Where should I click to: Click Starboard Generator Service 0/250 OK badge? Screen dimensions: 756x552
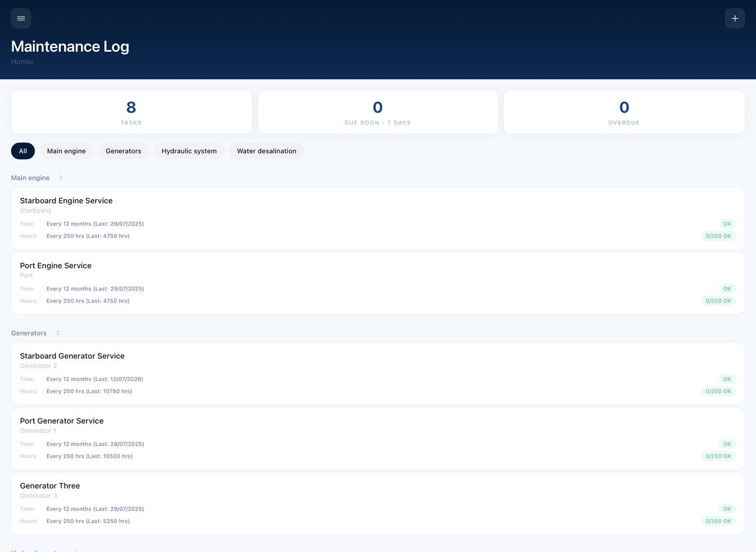[x=718, y=391]
